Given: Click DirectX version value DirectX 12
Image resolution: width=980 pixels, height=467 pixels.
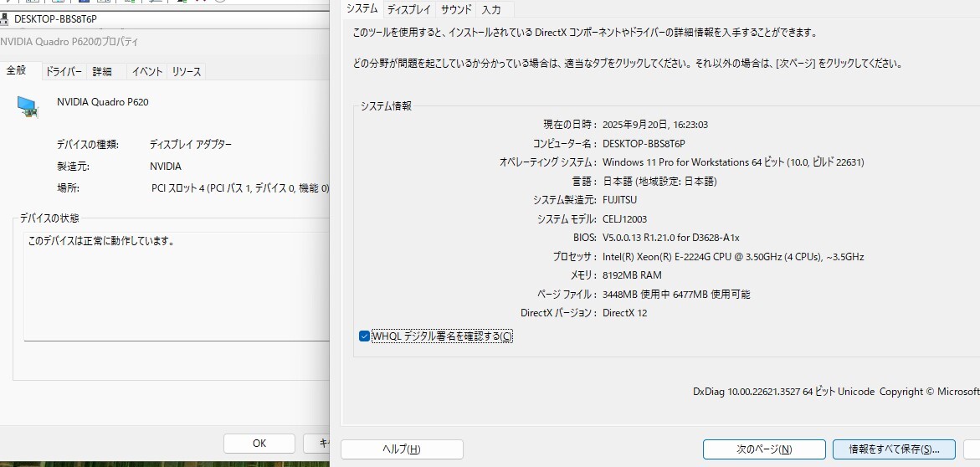Looking at the screenshot, I should coord(624,312).
